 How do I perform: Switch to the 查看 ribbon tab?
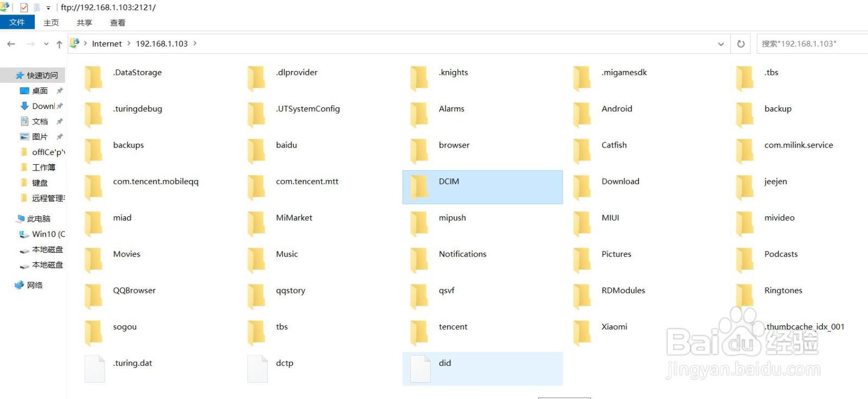[x=118, y=23]
